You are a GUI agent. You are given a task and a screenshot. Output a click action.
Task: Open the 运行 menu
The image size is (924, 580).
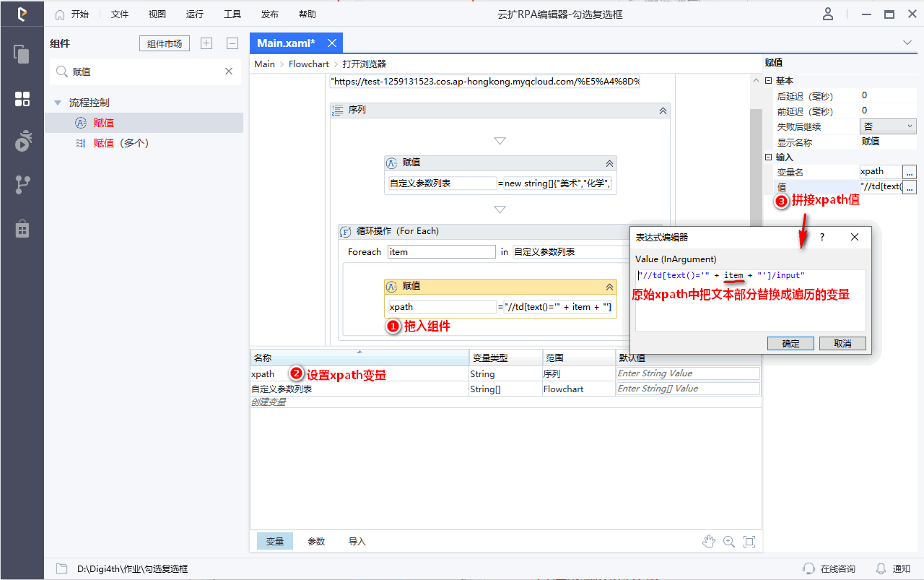(194, 14)
